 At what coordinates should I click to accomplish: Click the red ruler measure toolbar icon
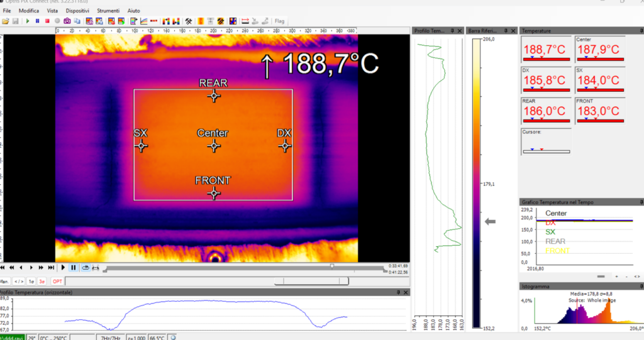point(245,21)
